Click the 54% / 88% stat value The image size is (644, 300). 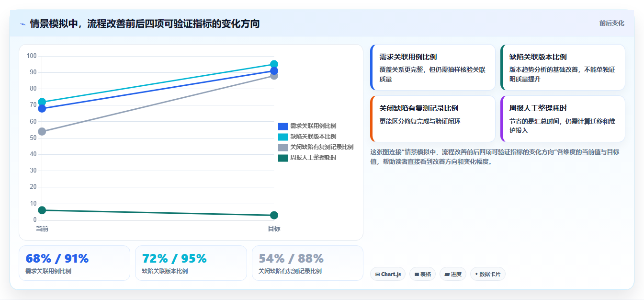click(291, 258)
